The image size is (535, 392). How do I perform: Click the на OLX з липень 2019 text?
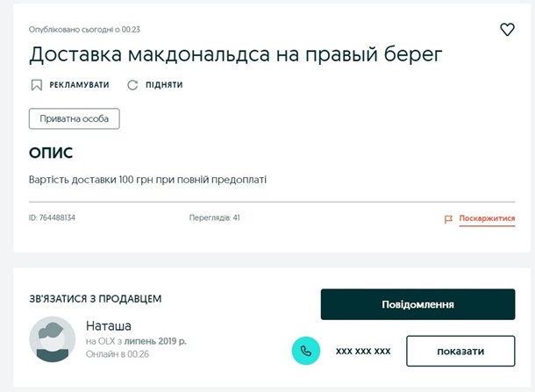[x=136, y=341]
